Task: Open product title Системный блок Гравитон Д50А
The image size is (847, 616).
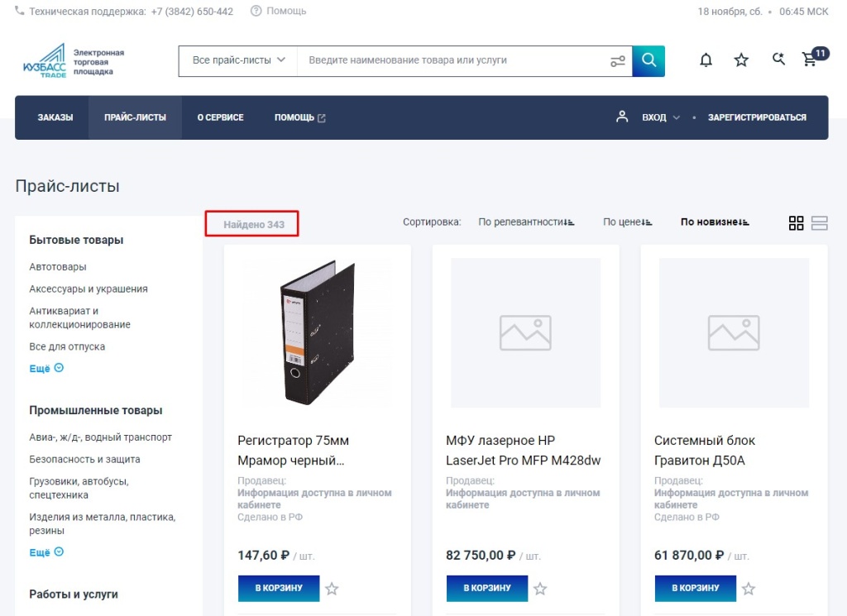Action: (705, 451)
